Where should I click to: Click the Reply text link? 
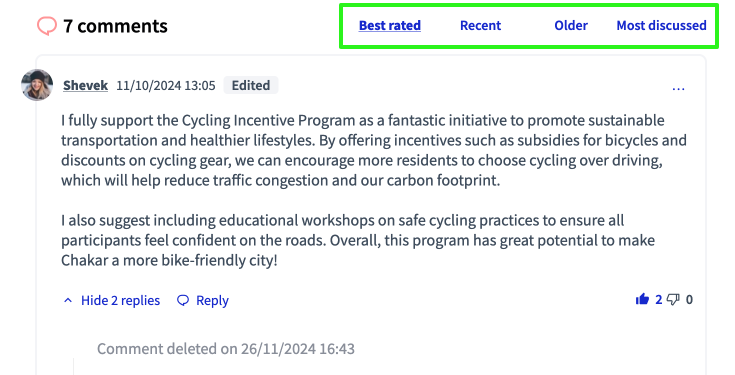coord(212,300)
